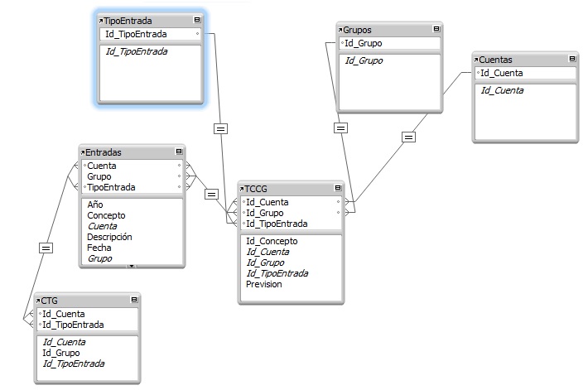Click the arrow icon left of the TCCG title

point(243,189)
